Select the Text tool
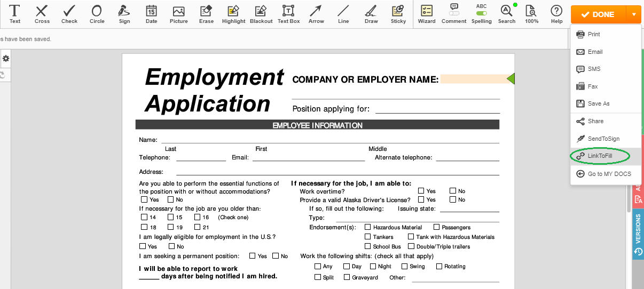This screenshot has height=289, width=644. [x=15, y=14]
